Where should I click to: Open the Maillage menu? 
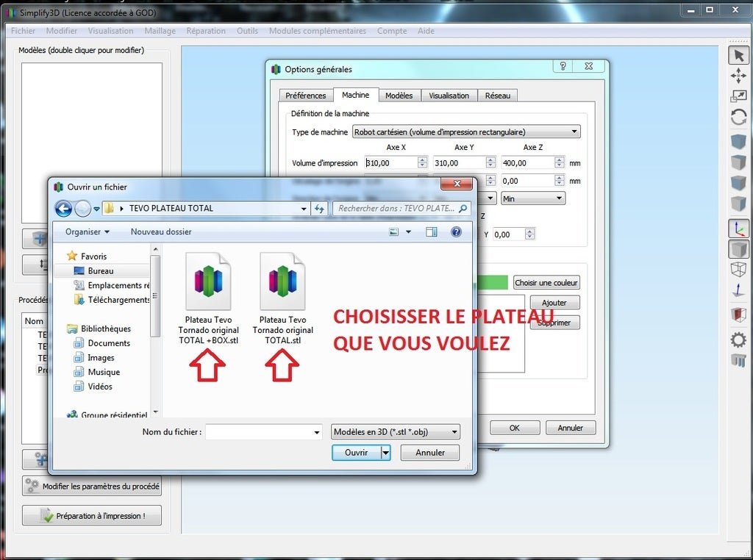click(x=160, y=31)
